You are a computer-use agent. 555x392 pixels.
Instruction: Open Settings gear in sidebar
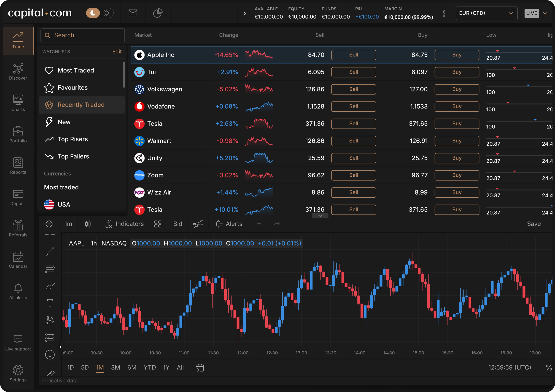tap(18, 374)
